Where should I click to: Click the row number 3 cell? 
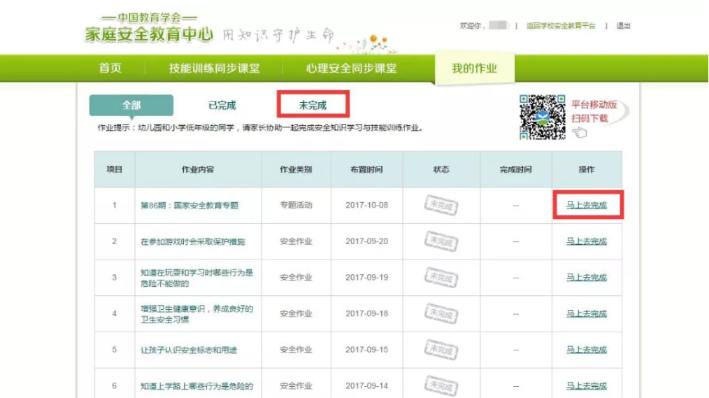pyautogui.click(x=114, y=277)
